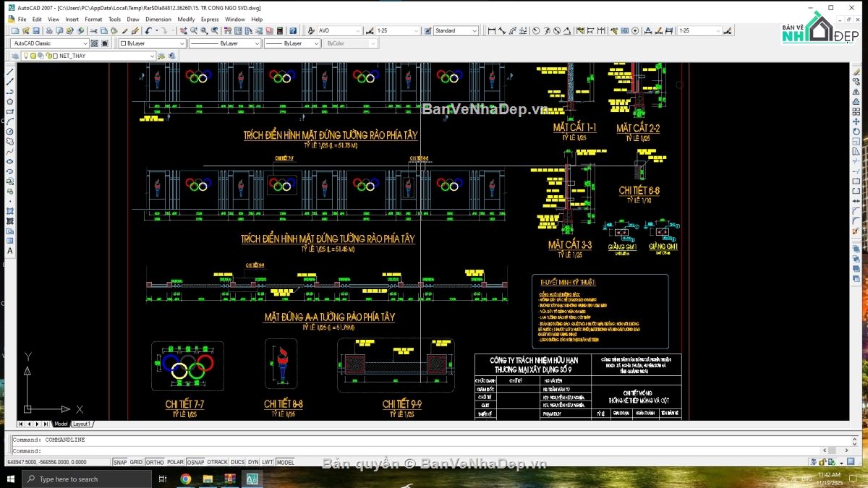
Task: Toggle GRID display in the status bar
Action: (136, 462)
